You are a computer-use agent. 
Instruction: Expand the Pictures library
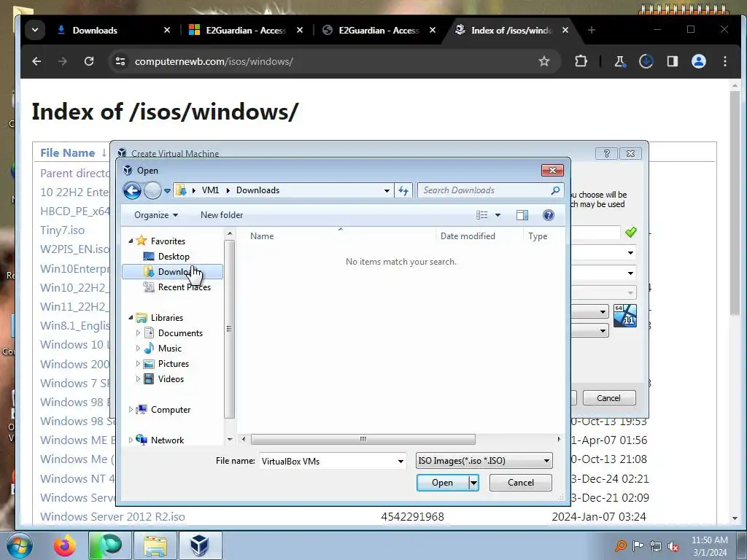[x=138, y=363]
